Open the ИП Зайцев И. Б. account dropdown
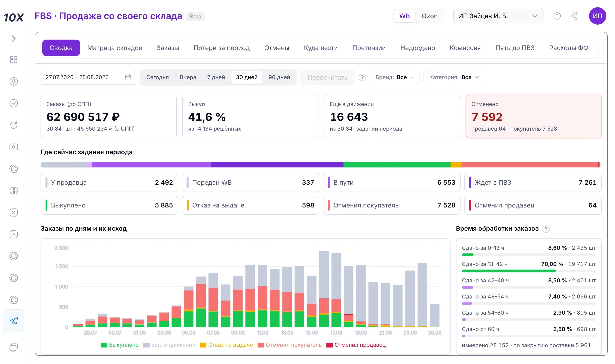The height and width of the screenshot is (364, 615). tap(498, 16)
